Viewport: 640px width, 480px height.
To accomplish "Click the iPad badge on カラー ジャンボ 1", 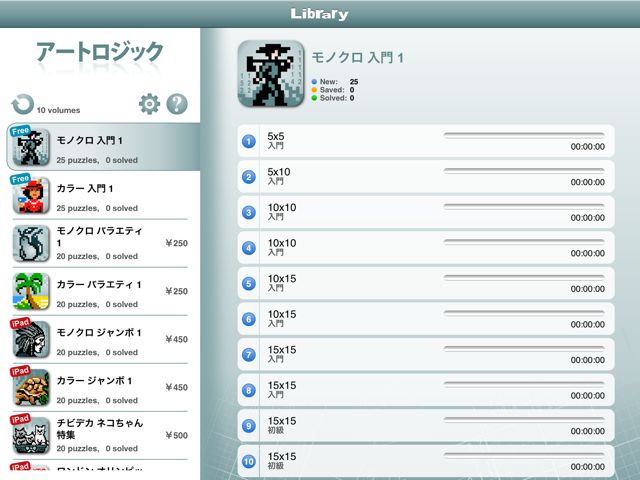I will [20, 371].
